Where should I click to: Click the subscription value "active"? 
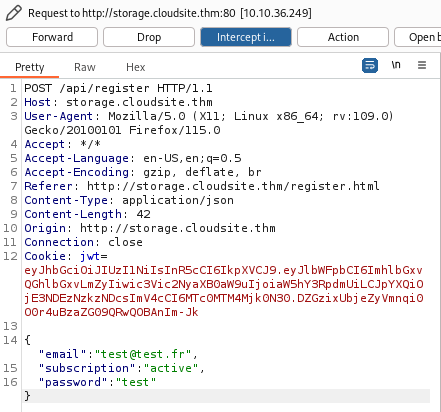click(171, 368)
